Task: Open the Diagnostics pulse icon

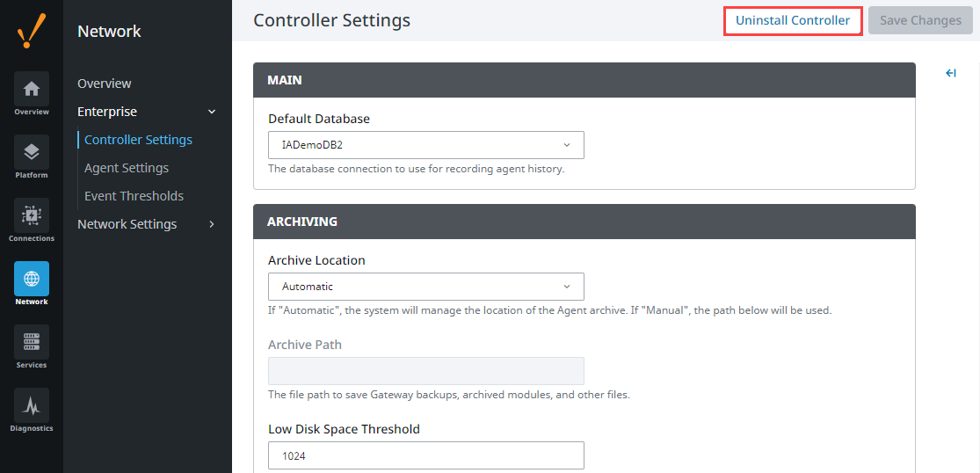Action: (x=32, y=405)
